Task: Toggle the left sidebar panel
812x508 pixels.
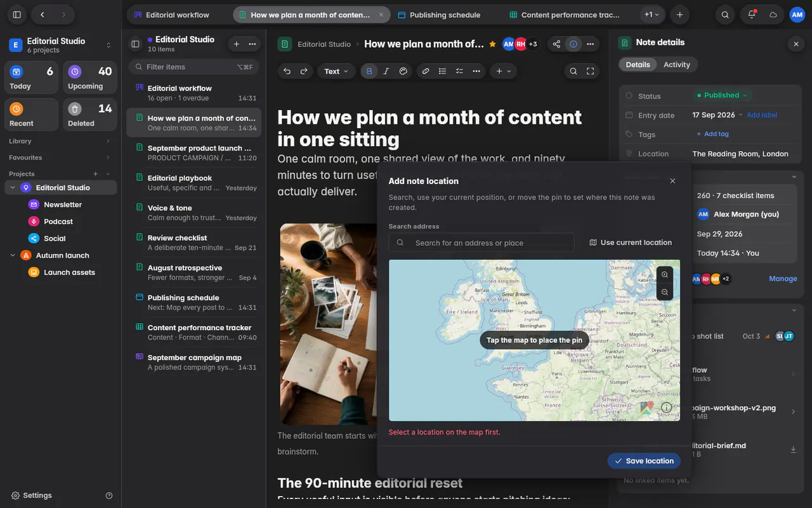Action: click(17, 15)
